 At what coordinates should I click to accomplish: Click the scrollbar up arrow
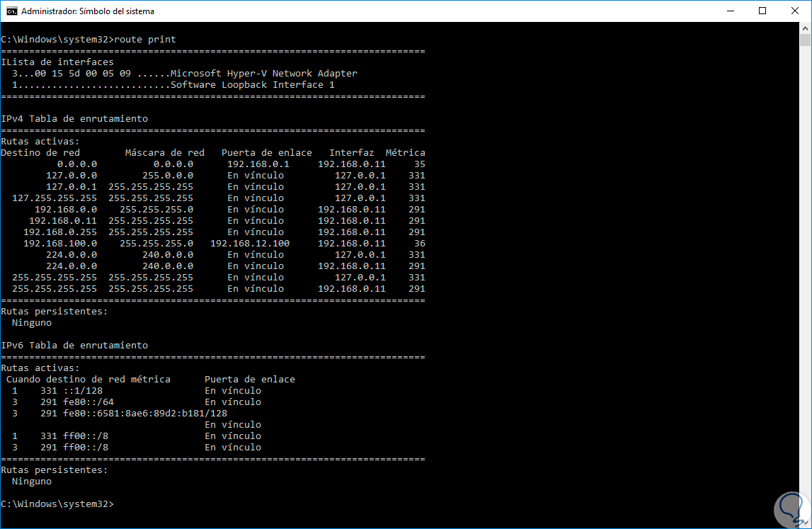[805, 27]
